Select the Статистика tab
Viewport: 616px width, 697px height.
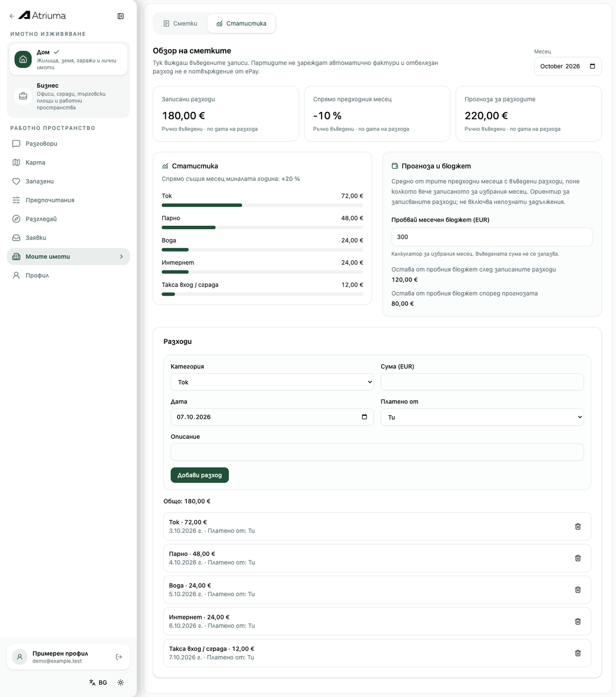[x=241, y=24]
